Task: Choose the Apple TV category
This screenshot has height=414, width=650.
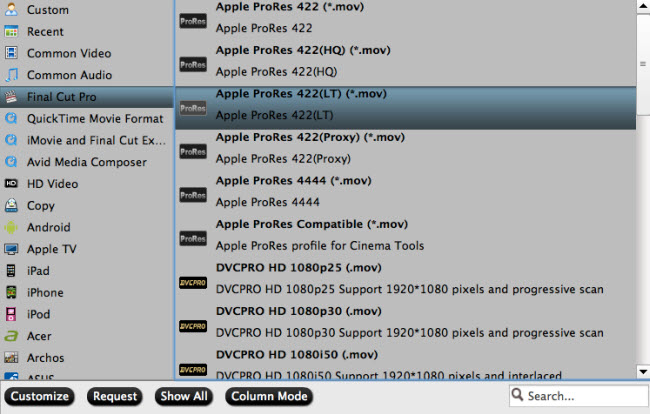Action: (x=87, y=249)
